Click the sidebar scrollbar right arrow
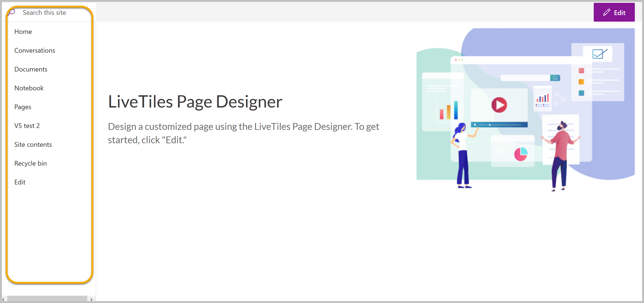The width and height of the screenshot is (644, 303). pyautogui.click(x=91, y=299)
